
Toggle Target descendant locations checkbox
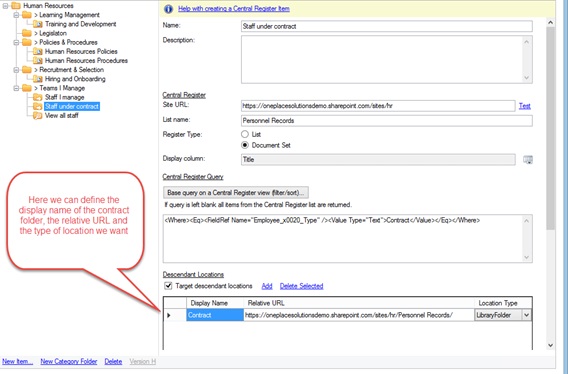pos(168,286)
